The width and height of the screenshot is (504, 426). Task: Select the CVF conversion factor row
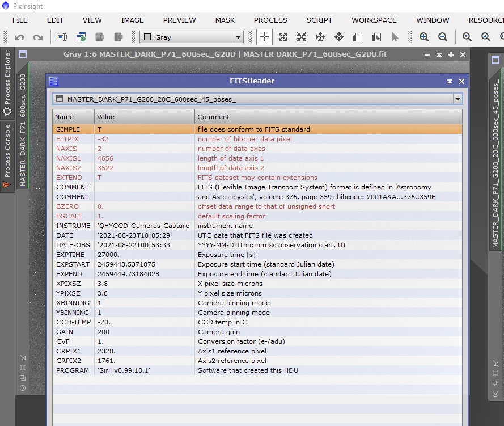click(x=257, y=341)
